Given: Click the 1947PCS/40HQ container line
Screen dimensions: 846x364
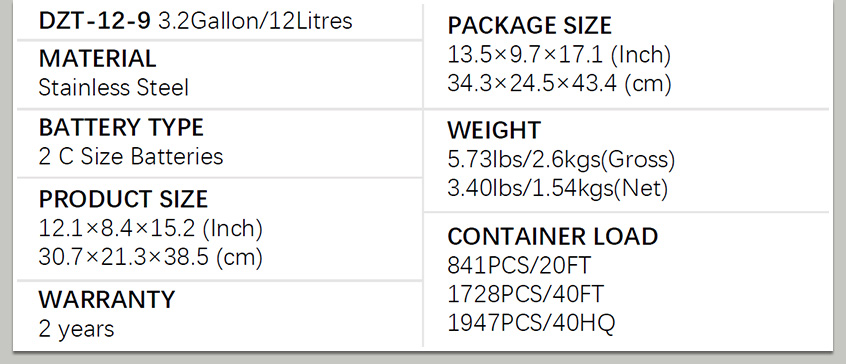Looking at the screenshot, I should point(531,324).
